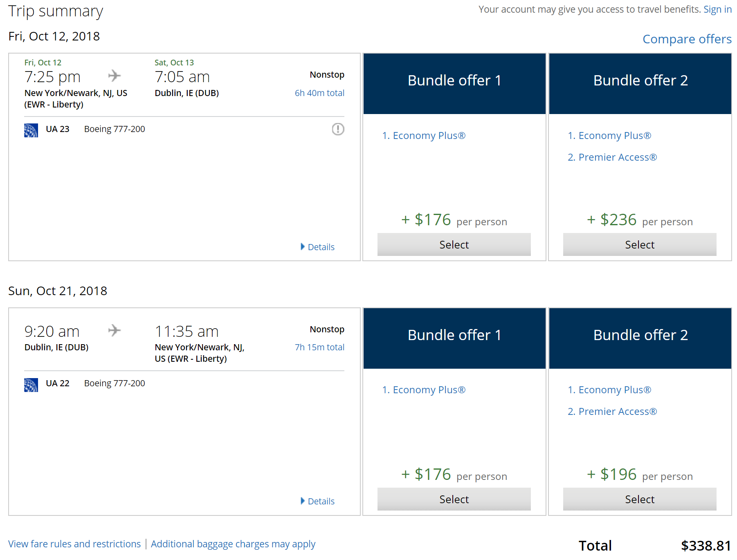Select Bundle offer 2 at $196 per person
The width and height of the screenshot is (737, 560).
640,499
